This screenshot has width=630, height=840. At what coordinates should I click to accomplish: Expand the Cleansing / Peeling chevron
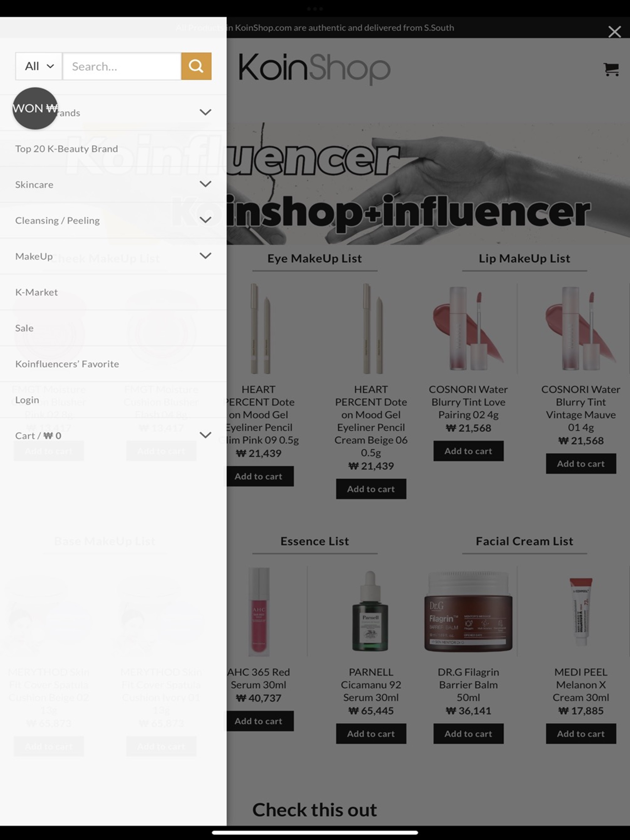(x=205, y=220)
